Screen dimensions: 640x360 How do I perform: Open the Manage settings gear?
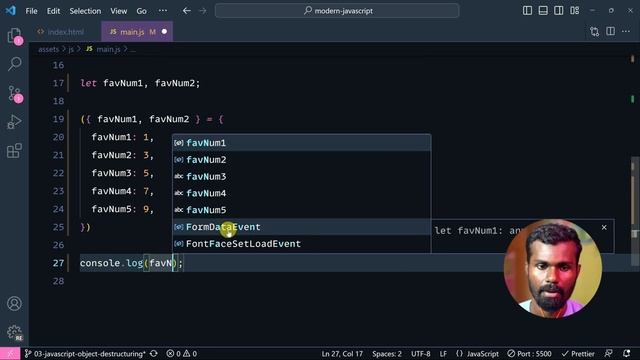(x=14, y=333)
